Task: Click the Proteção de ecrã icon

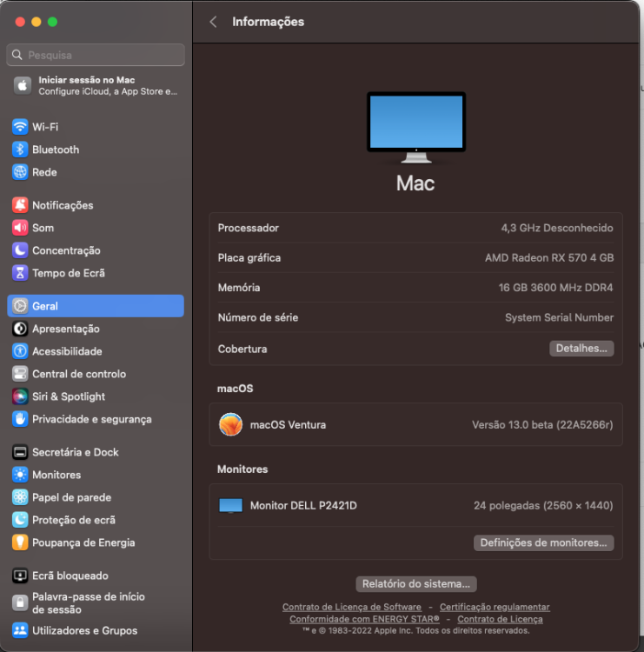Action: pos(20,520)
